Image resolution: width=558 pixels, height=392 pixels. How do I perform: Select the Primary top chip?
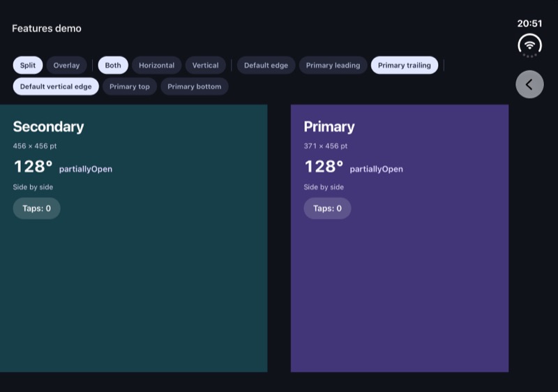pos(130,86)
